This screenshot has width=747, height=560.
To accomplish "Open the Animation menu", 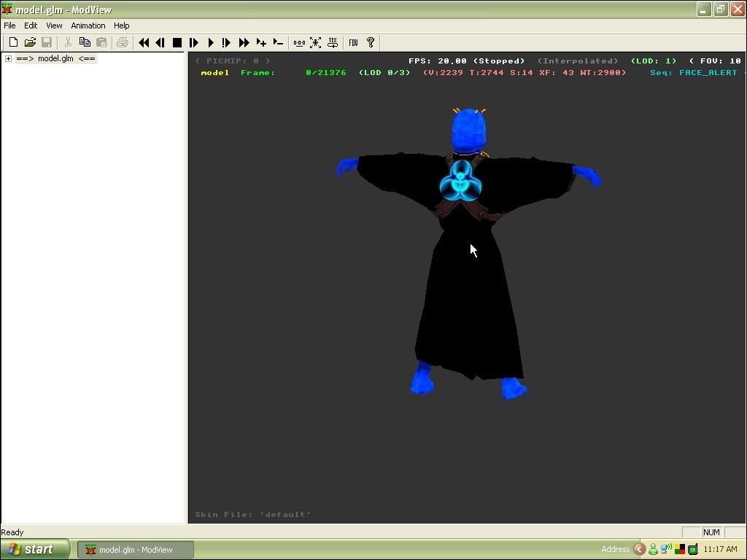I will [88, 26].
